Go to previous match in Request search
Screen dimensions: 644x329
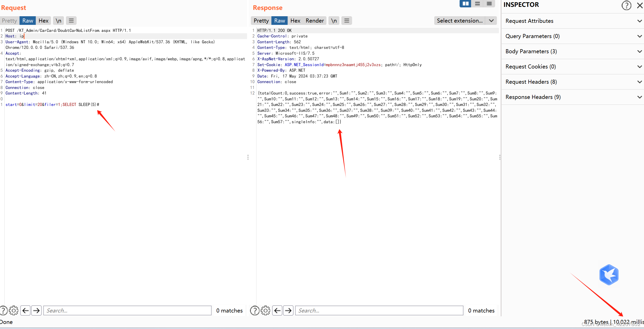[x=26, y=310]
